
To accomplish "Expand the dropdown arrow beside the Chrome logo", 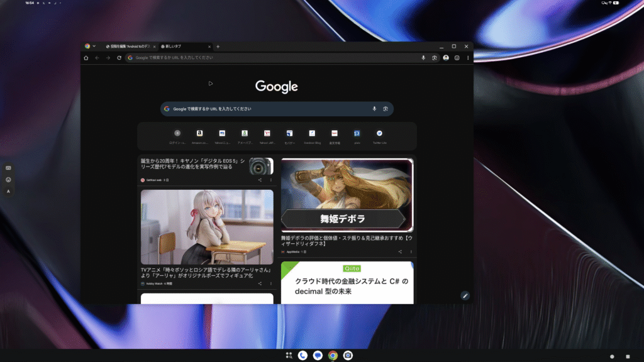I will 94,47.
